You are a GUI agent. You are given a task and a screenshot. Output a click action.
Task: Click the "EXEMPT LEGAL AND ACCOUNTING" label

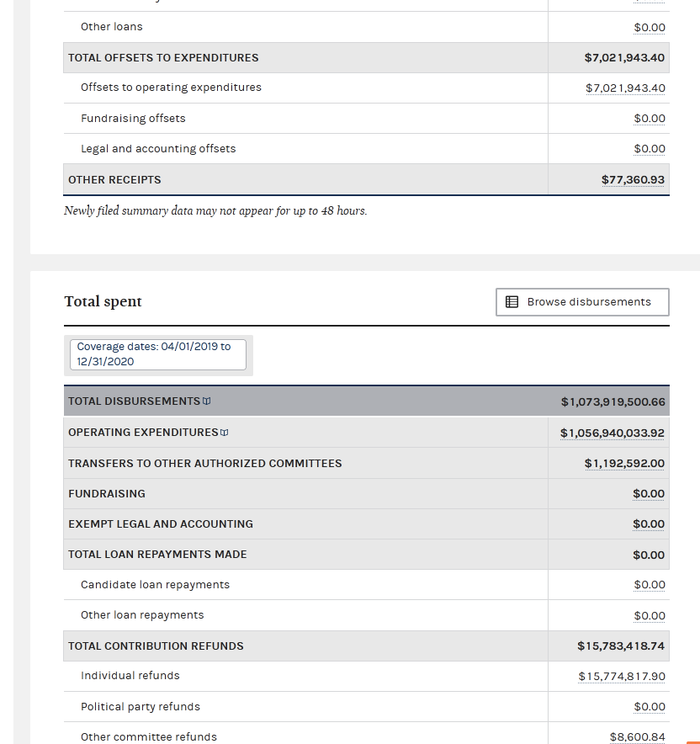(161, 524)
